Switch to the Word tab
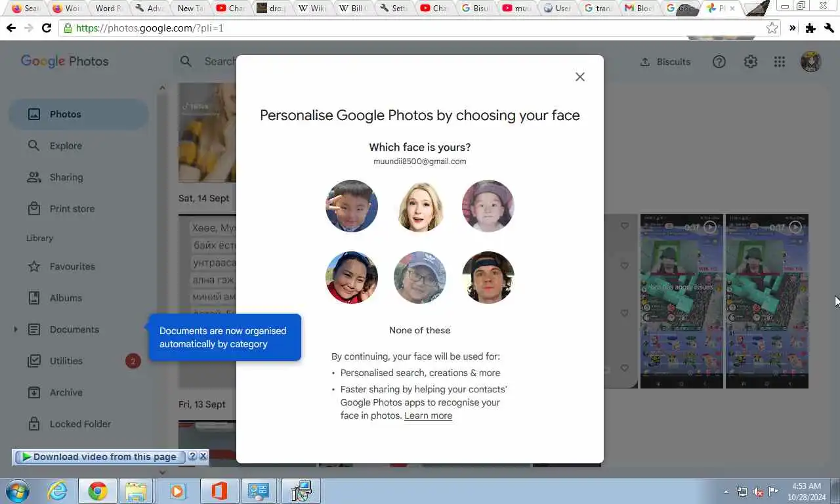Screen dimensions: 840x504 pyautogui.click(x=108, y=9)
